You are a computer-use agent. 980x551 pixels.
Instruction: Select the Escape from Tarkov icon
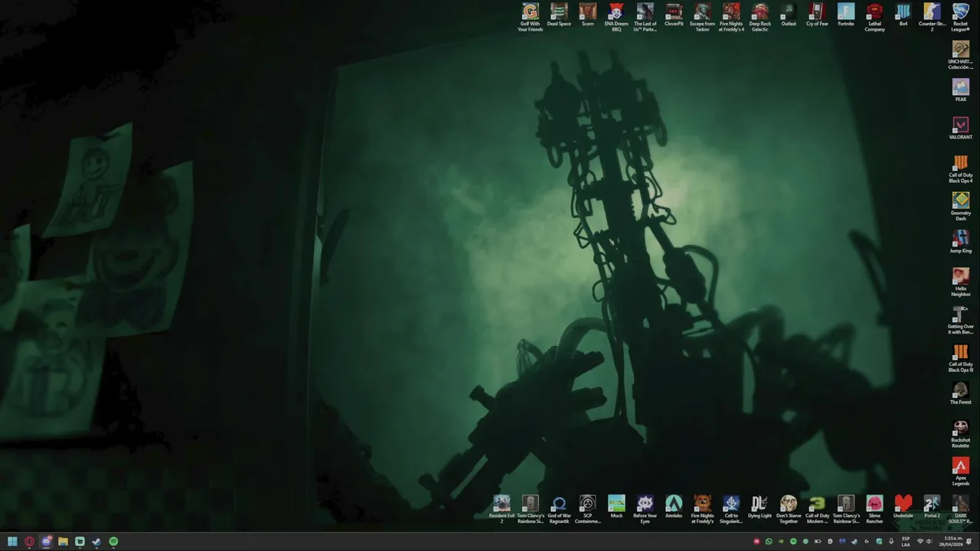702,17
